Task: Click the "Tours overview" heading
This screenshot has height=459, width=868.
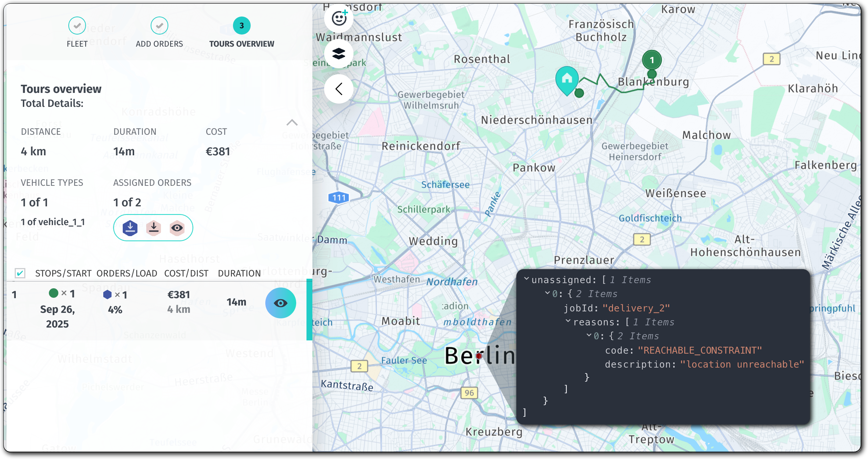Action: (x=61, y=89)
